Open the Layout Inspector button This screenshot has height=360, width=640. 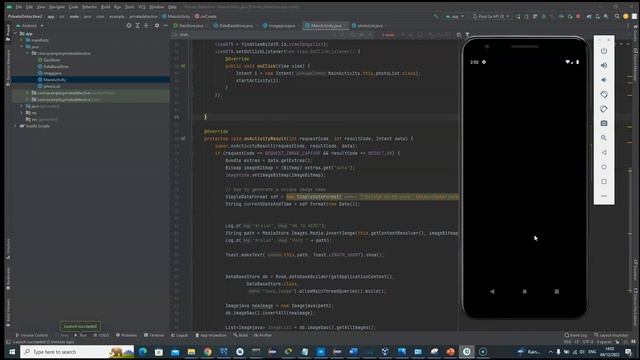(611, 335)
